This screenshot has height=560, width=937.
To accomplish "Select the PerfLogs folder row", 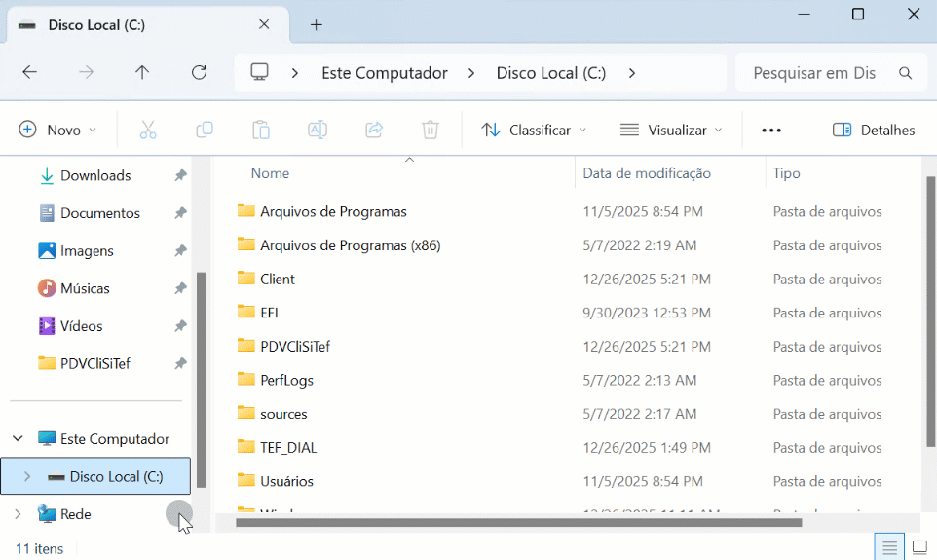I will tap(568, 380).
